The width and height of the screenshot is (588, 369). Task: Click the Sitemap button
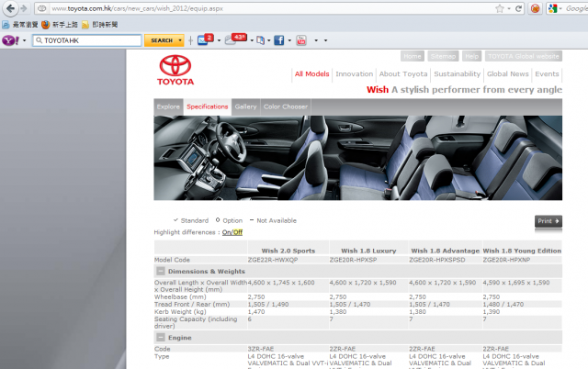point(443,56)
